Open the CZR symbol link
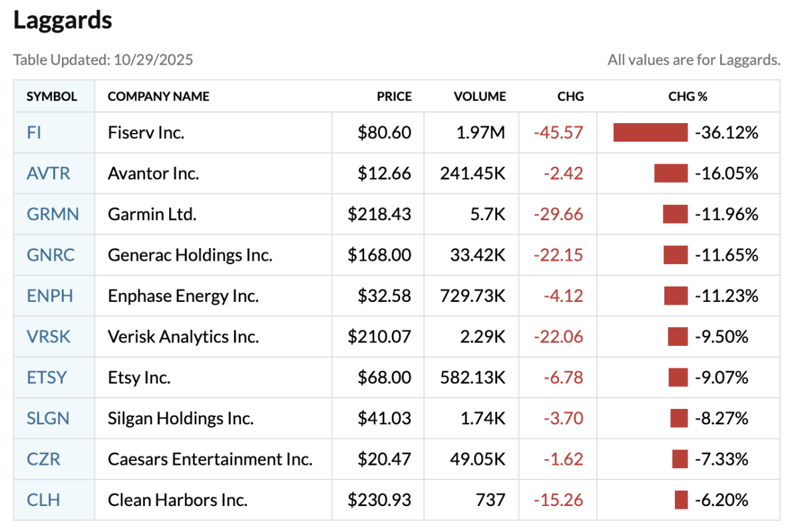The width and height of the screenshot is (790, 532). click(x=43, y=459)
